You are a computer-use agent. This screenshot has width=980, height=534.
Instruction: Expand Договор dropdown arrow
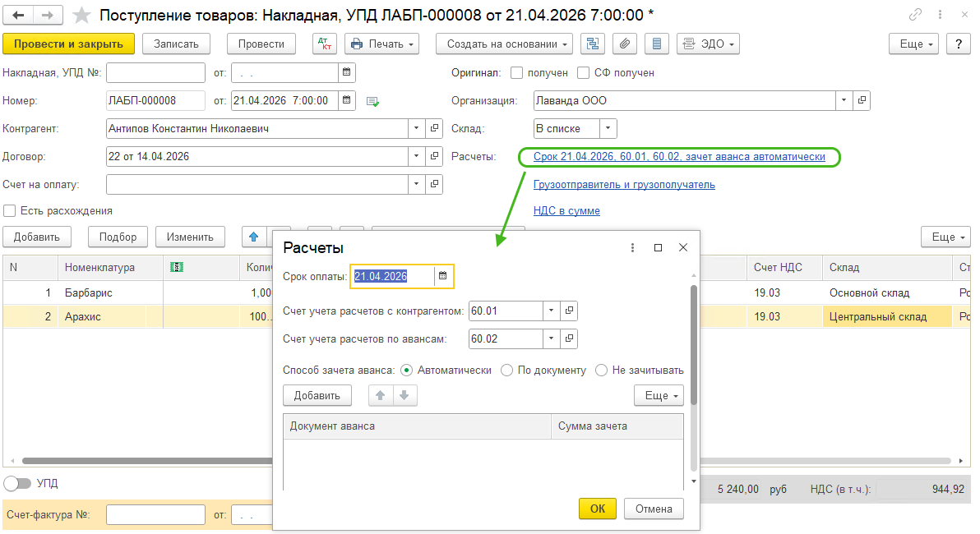click(417, 156)
